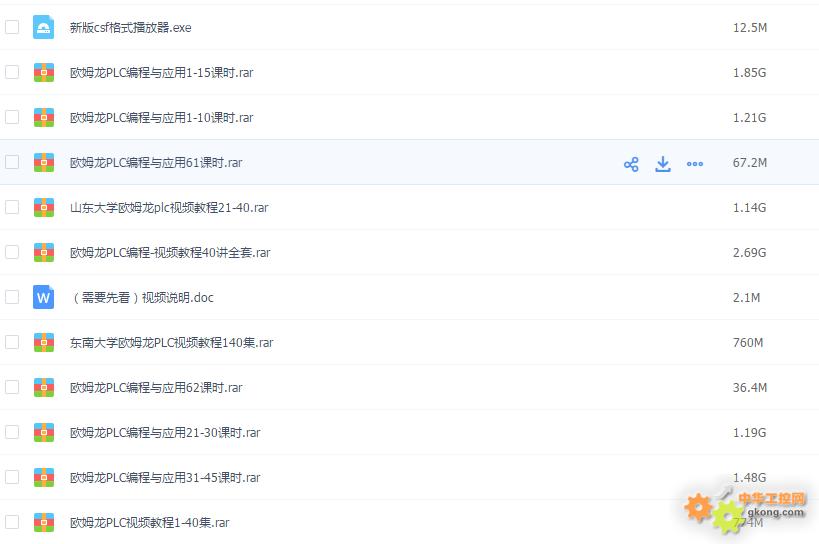Image resolution: width=819 pixels, height=544 pixels.
Task: Click the archive icon for 欧姆龙PLC编程与应用1-10课时.rar
Action: pos(44,117)
